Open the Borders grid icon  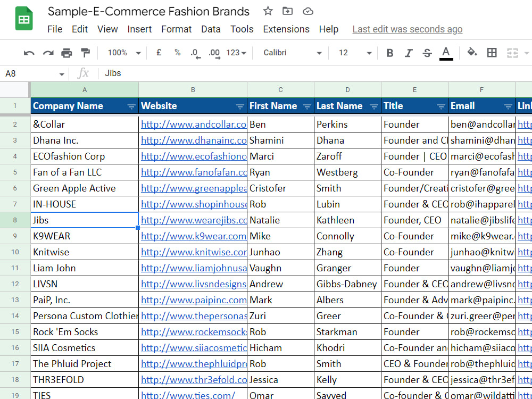[492, 53]
